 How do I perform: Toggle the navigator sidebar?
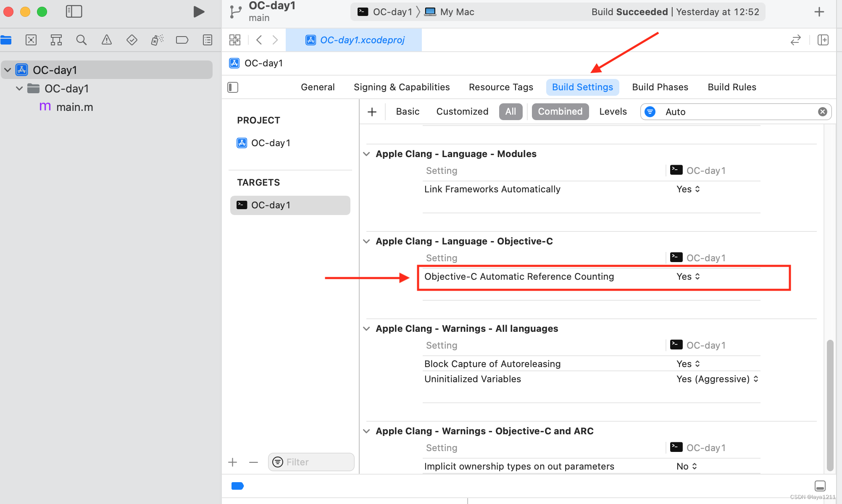tap(74, 11)
